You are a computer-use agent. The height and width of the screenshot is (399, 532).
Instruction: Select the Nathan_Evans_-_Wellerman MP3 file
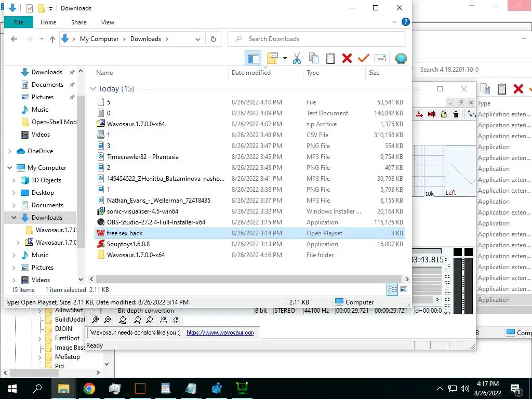249,201
